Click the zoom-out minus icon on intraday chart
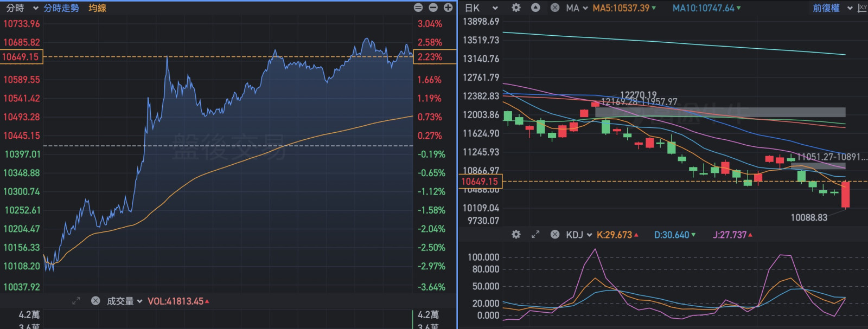The height and width of the screenshot is (329, 868). click(433, 8)
